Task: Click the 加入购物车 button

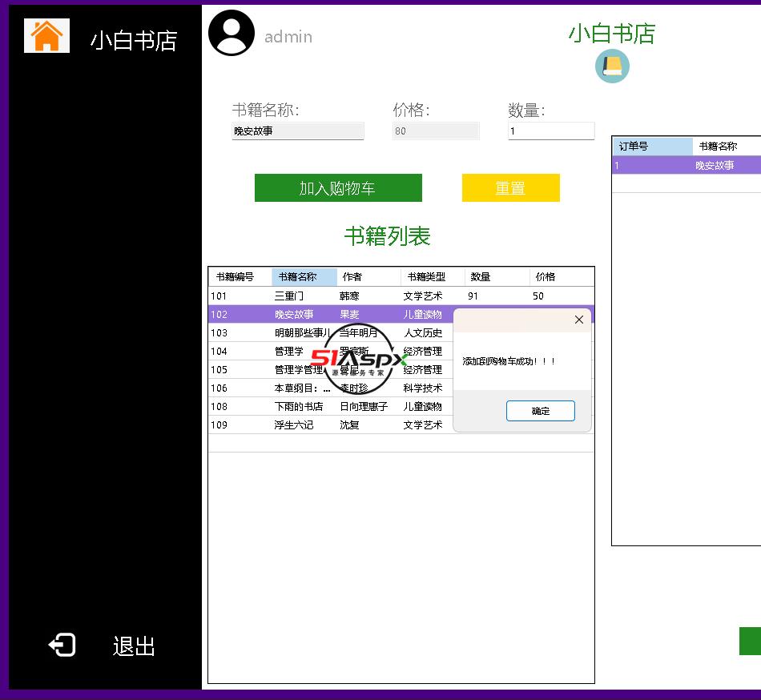Action: (x=337, y=188)
